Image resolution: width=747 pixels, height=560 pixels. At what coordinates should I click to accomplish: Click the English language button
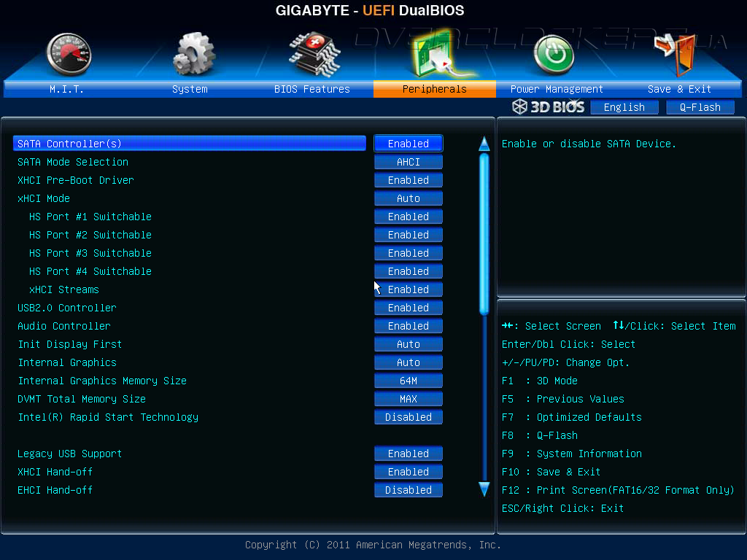pyautogui.click(x=624, y=107)
